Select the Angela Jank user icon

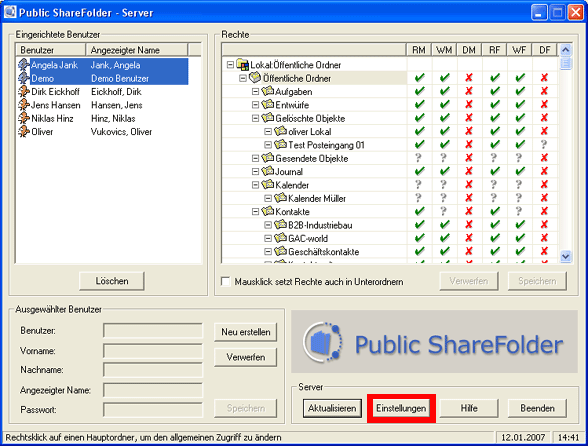click(24, 65)
